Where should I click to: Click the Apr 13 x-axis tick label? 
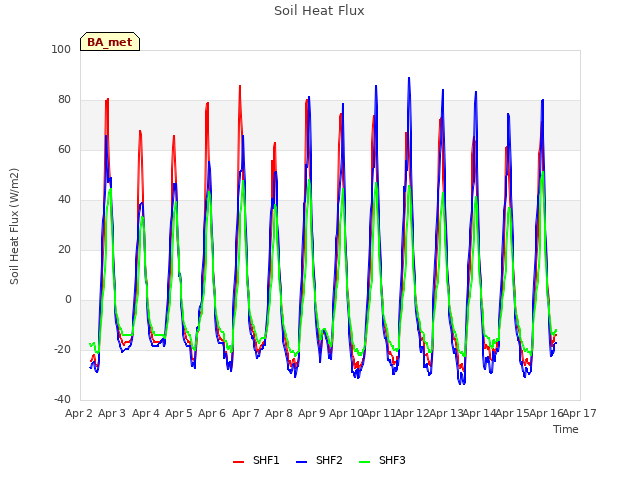(x=446, y=413)
